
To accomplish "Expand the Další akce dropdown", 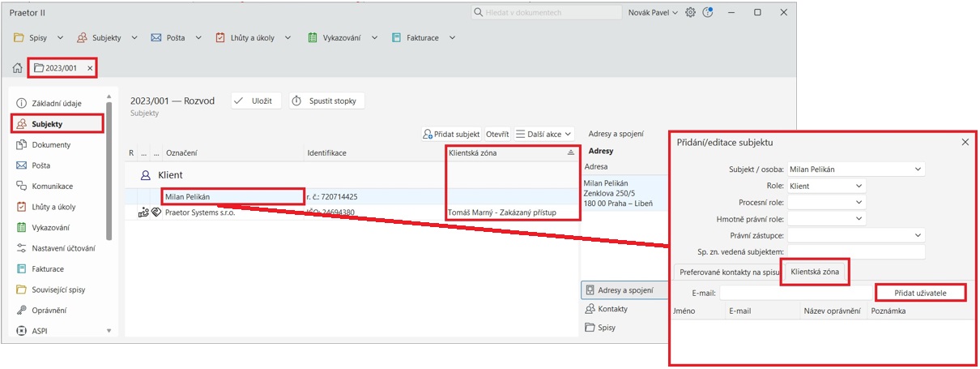I will pyautogui.click(x=544, y=134).
